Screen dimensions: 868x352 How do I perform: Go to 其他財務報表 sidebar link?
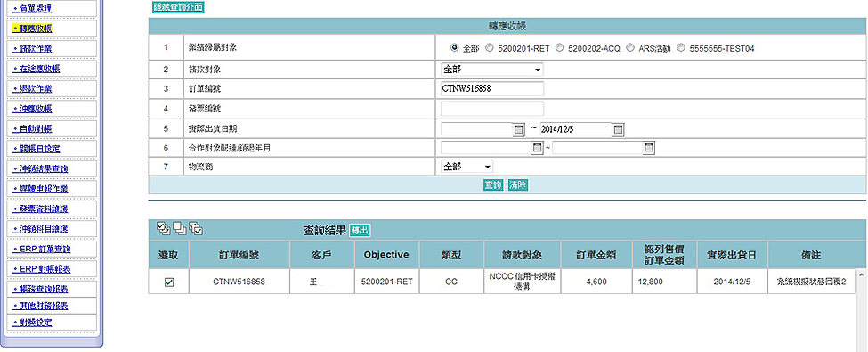pyautogui.click(x=40, y=306)
